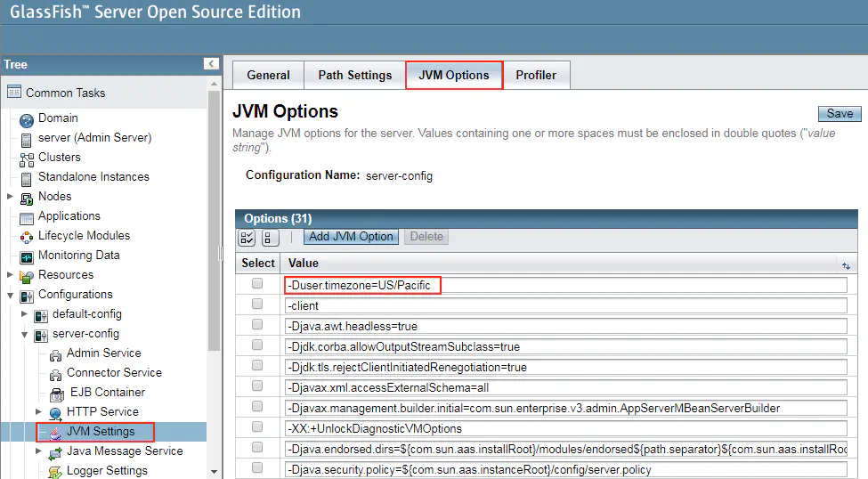The image size is (868, 479).
Task: Click into the -Djava.security.policy value field
Action: pos(565,469)
